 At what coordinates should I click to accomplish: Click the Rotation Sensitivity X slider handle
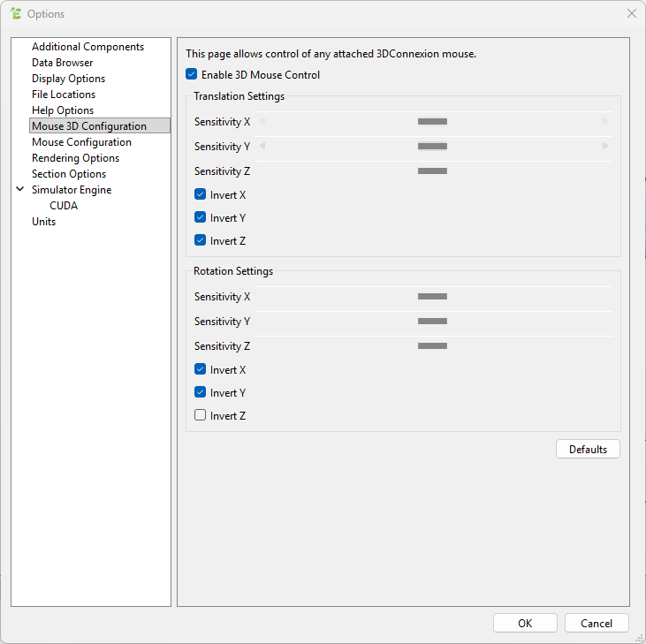[432, 297]
